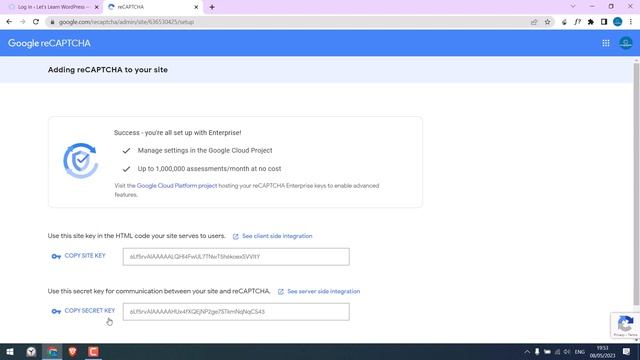The image size is (640, 360).
Task: Click the reCAPTCHA privacy badge
Action: [x=625, y=325]
